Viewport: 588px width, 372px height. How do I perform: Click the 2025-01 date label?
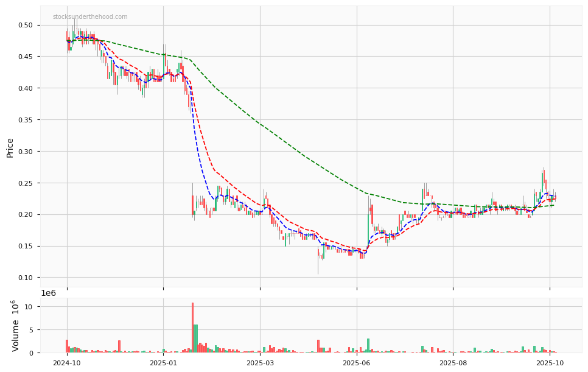tap(163, 363)
